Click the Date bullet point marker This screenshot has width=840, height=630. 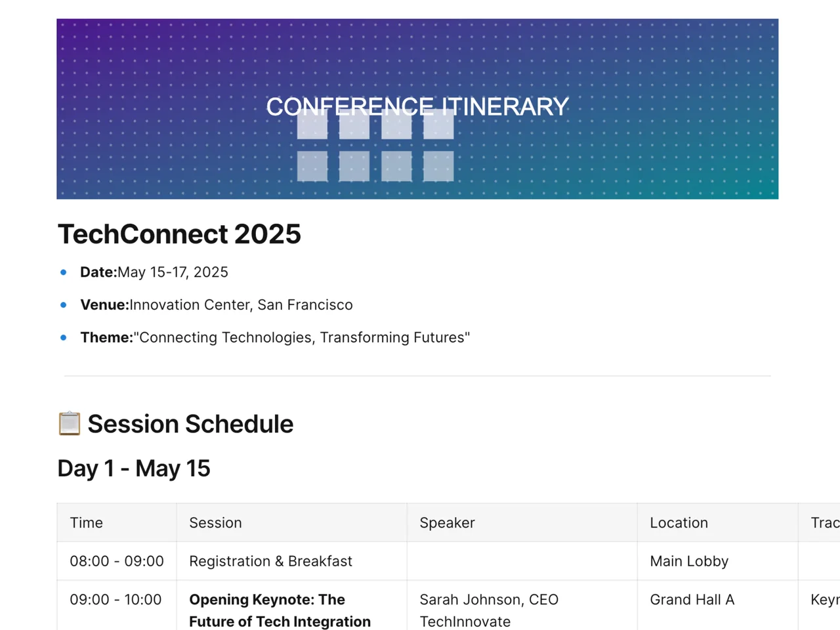click(x=64, y=272)
